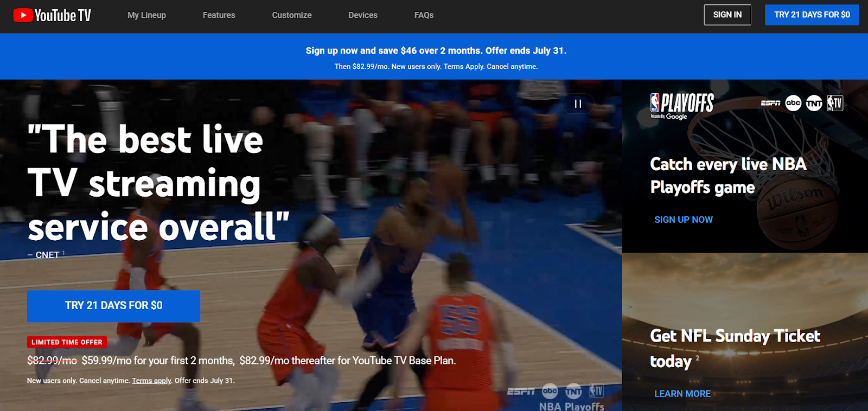Open My Lineup in navigation
Screen dimensions: 868x411
coord(147,15)
